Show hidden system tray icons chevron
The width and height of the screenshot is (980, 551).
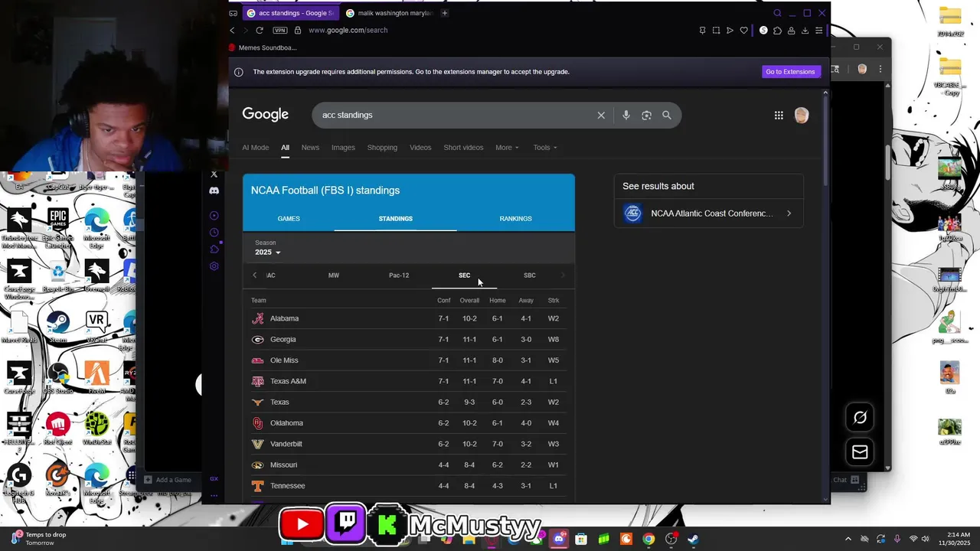(x=848, y=539)
